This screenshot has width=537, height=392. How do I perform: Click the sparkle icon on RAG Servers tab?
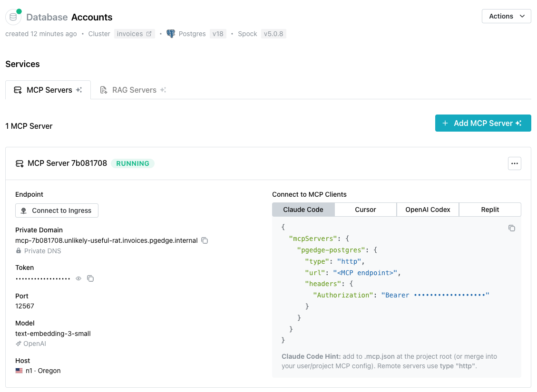(163, 90)
